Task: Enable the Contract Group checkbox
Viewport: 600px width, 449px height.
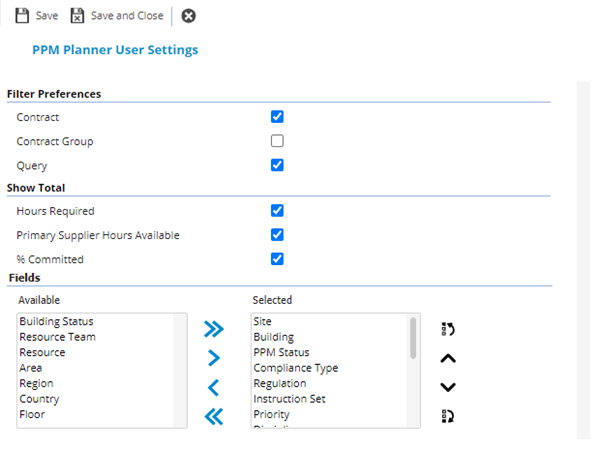Action: click(277, 141)
